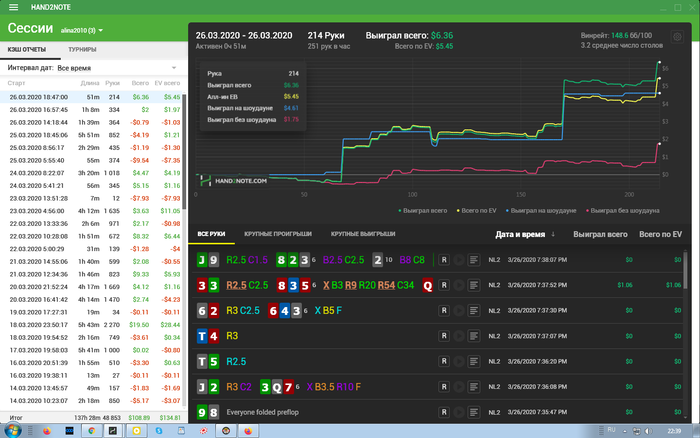Click the volume icon in the system tray
This screenshot has height=438, width=700.
click(648, 431)
